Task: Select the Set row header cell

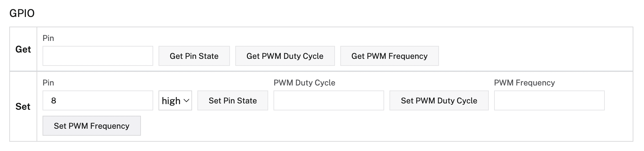Action: pyautogui.click(x=23, y=106)
